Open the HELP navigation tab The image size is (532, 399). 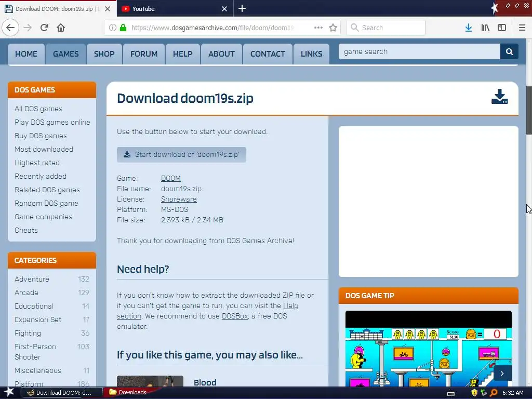182,54
